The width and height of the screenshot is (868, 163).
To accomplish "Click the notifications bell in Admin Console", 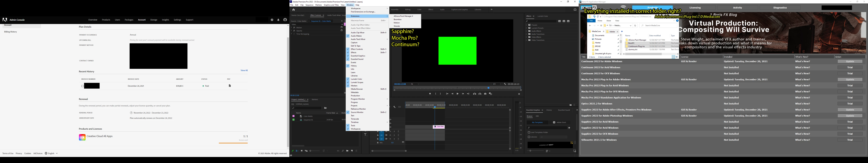I will point(278,20).
